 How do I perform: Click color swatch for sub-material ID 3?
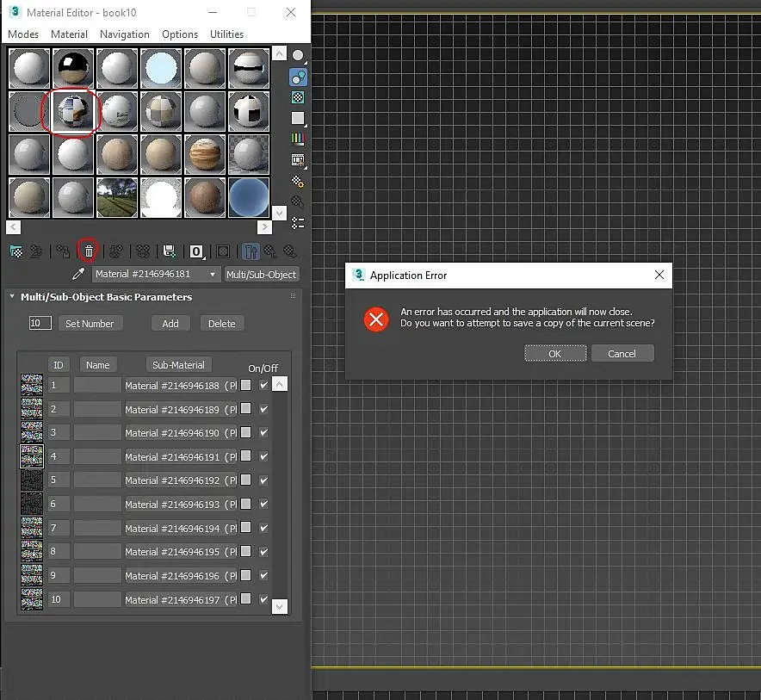point(246,433)
